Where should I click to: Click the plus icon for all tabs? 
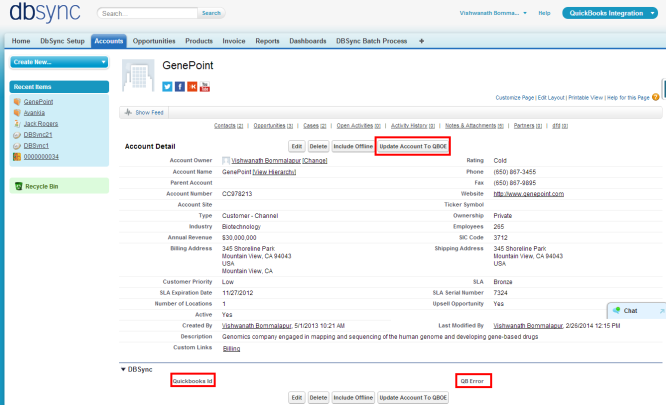point(421,41)
